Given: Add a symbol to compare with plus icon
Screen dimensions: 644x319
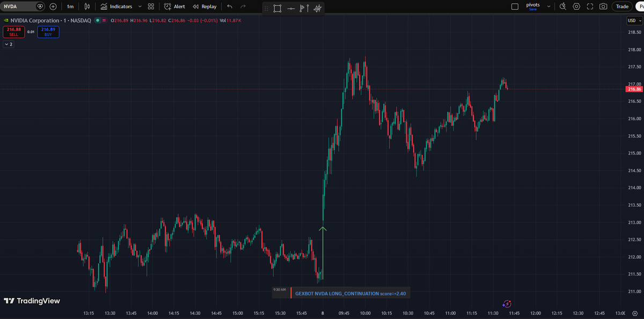Looking at the screenshot, I should [x=53, y=6].
